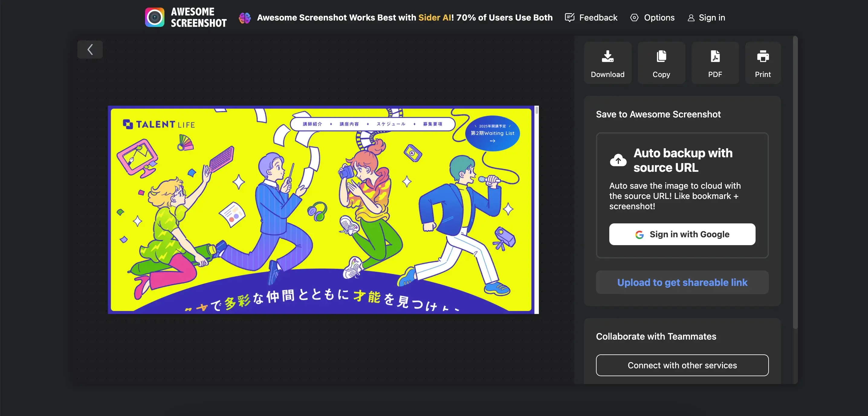Upload to get shareable link
Screen dimensions: 868x416
click(x=682, y=282)
